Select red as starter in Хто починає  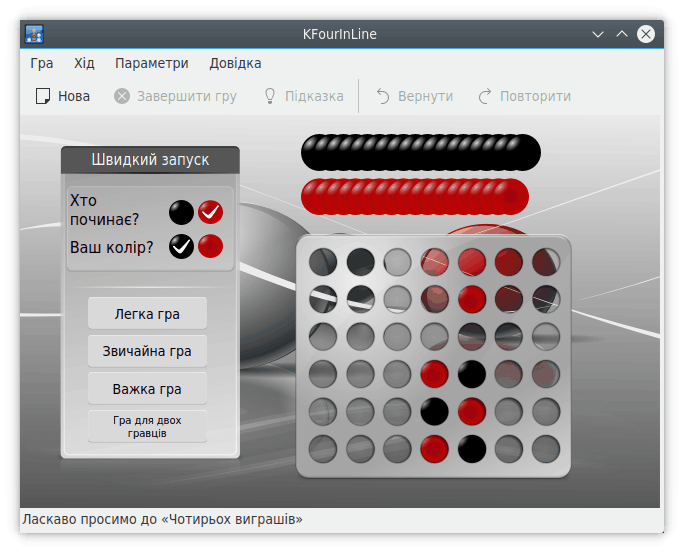[x=211, y=212]
